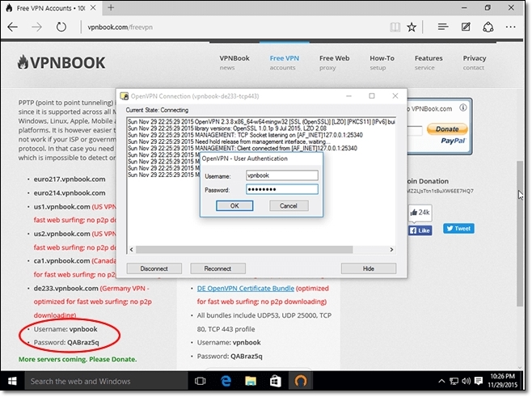Open Task View on taskbar
Viewport: 532px width, 397px height.
(200, 381)
